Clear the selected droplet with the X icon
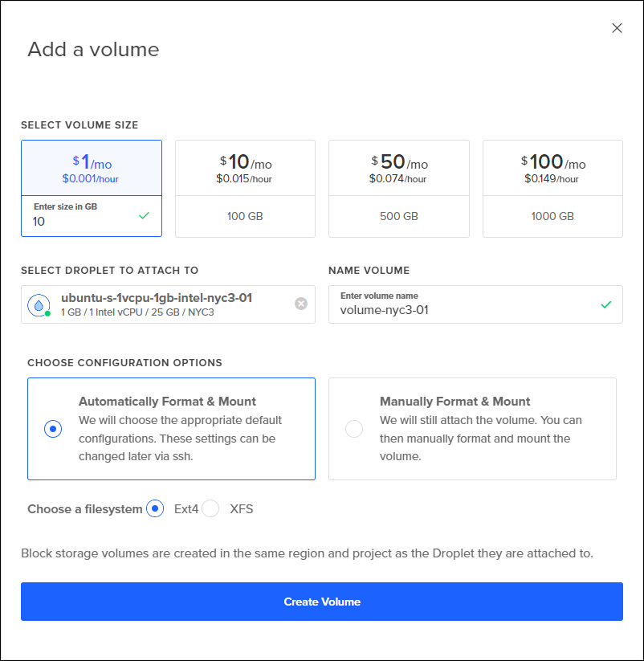644x661 pixels. (300, 304)
